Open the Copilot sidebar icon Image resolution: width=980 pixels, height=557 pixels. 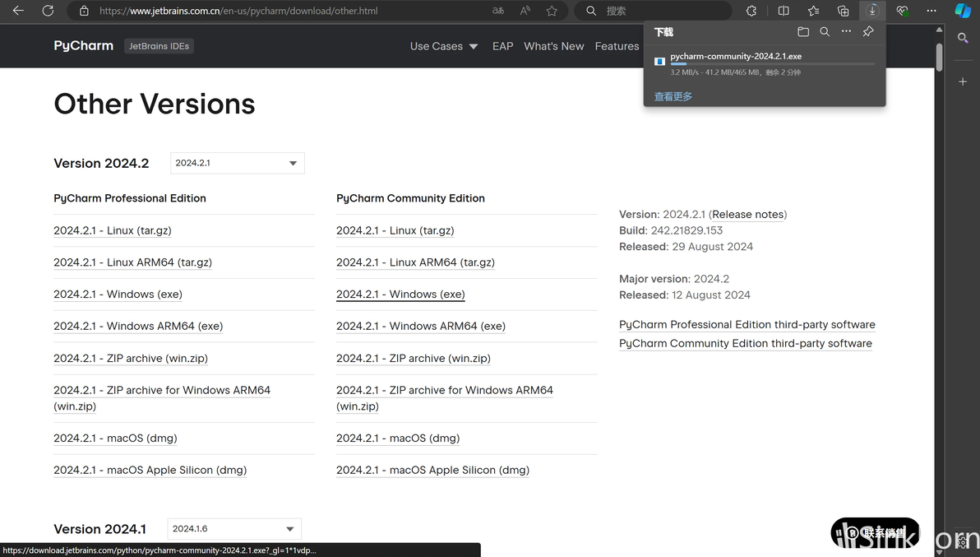(963, 11)
